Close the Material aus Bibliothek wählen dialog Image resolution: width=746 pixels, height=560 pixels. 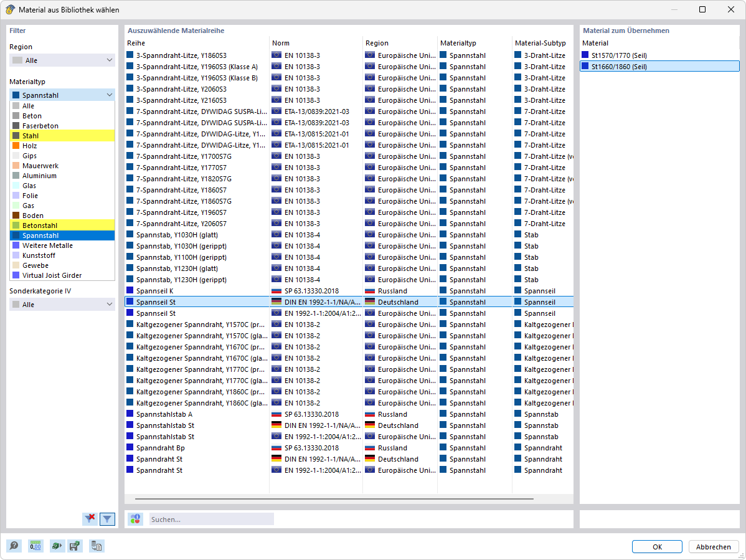731,9
